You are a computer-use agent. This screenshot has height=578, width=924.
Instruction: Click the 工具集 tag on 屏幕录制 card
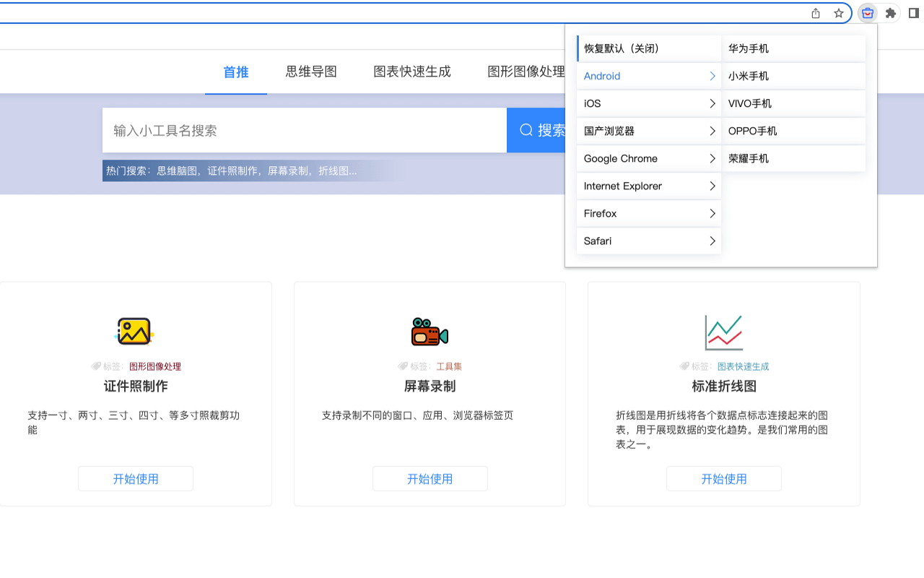click(x=449, y=366)
